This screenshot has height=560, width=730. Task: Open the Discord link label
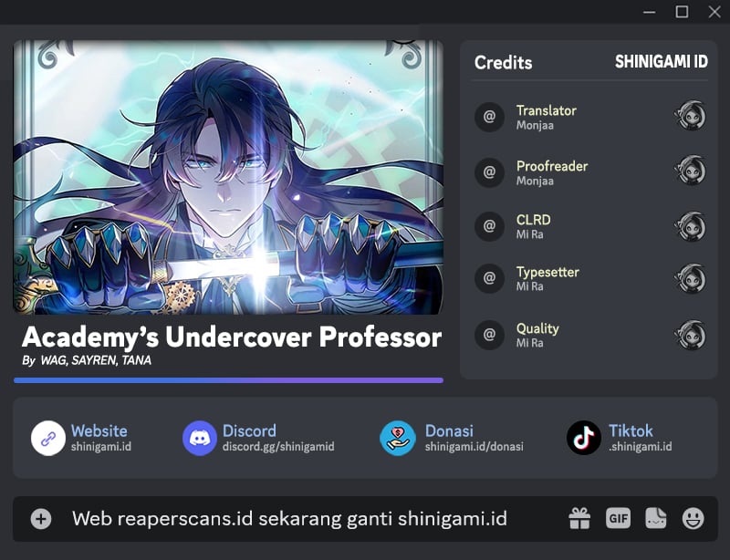pyautogui.click(x=249, y=430)
